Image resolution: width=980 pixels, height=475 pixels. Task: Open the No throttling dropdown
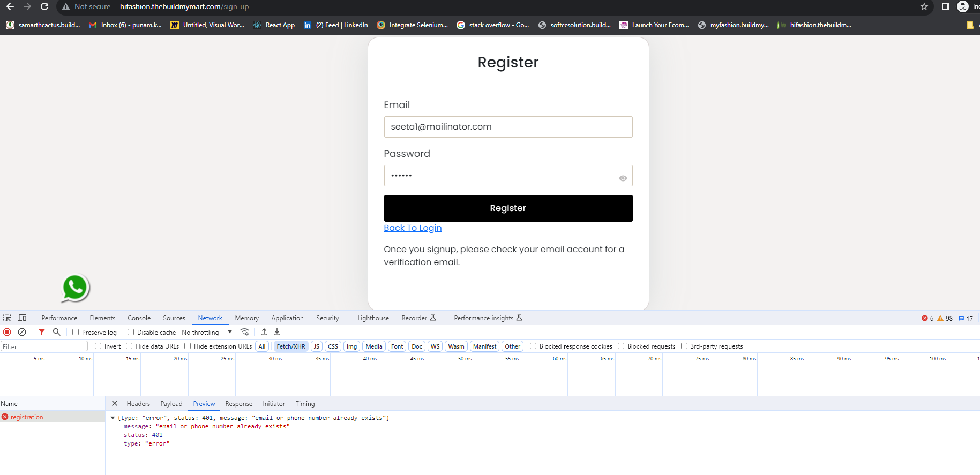point(207,332)
